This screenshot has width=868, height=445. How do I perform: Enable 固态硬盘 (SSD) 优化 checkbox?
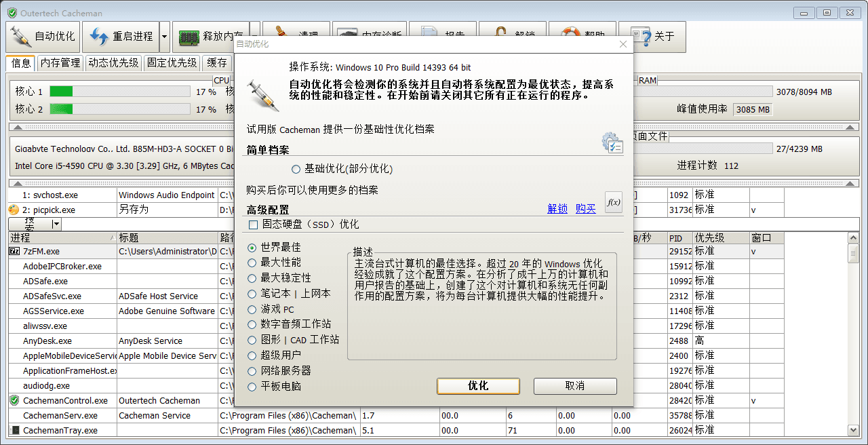[304, 225]
